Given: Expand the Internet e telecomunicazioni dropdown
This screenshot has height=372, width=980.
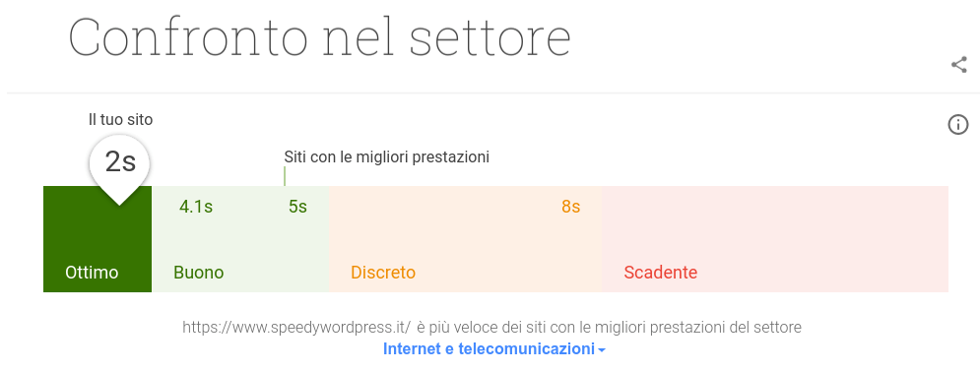Looking at the screenshot, I should (x=493, y=348).
